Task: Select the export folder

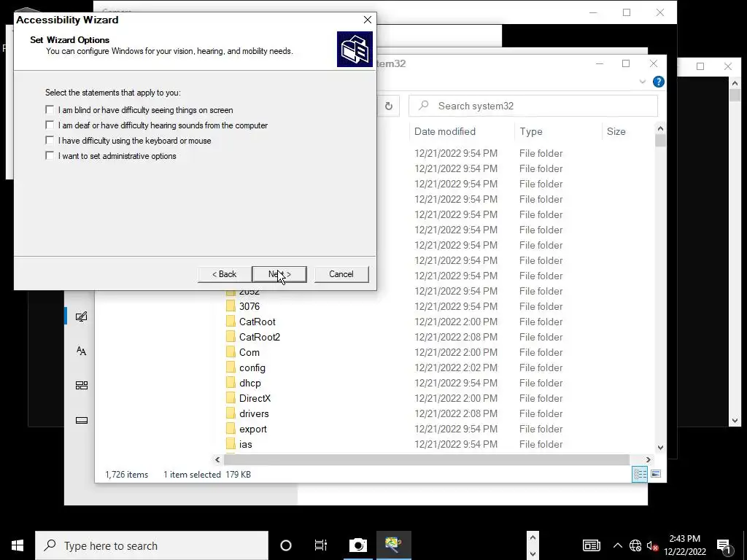Action: 253,429
